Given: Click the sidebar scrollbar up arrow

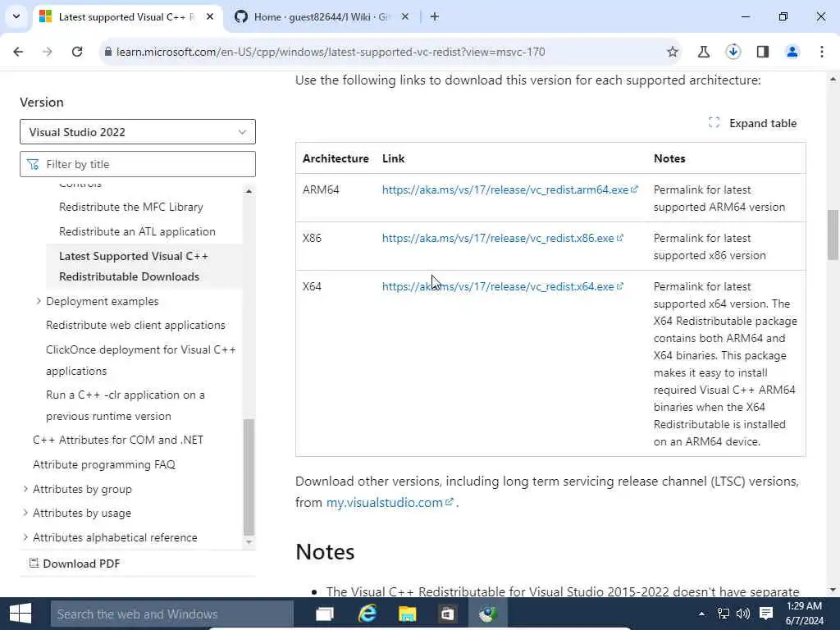Looking at the screenshot, I should coord(249,191).
